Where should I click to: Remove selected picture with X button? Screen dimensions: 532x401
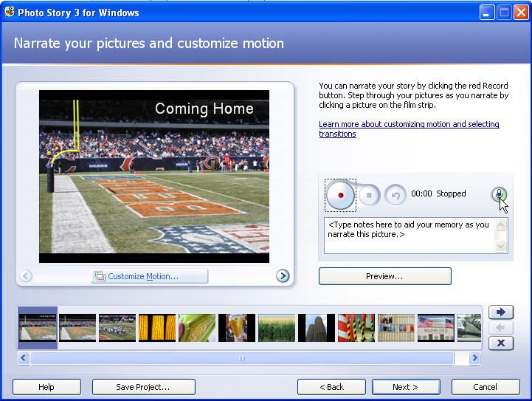[501, 343]
